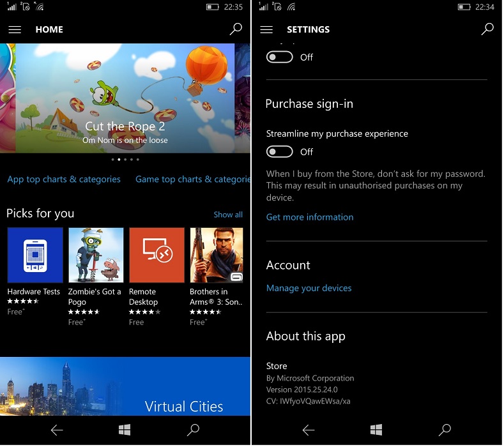Image resolution: width=504 pixels, height=447 pixels.
Task: Select second carousel page indicator dot
Action: coord(119,160)
